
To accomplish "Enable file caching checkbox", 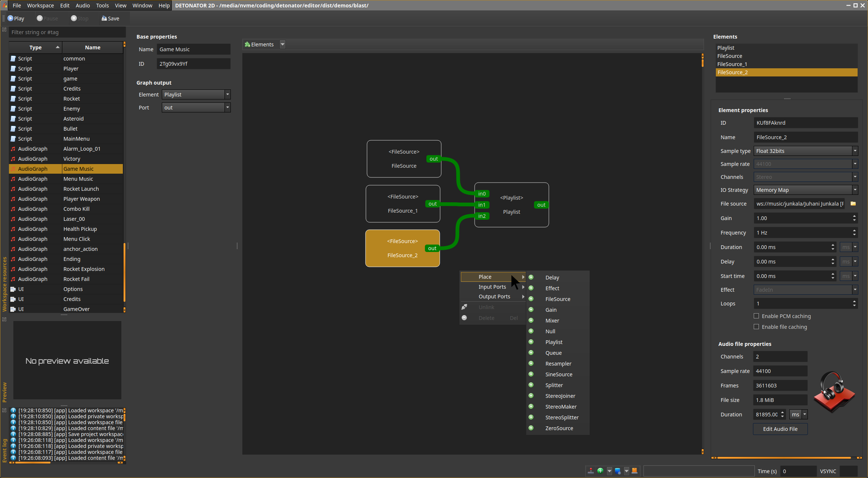I will (756, 327).
